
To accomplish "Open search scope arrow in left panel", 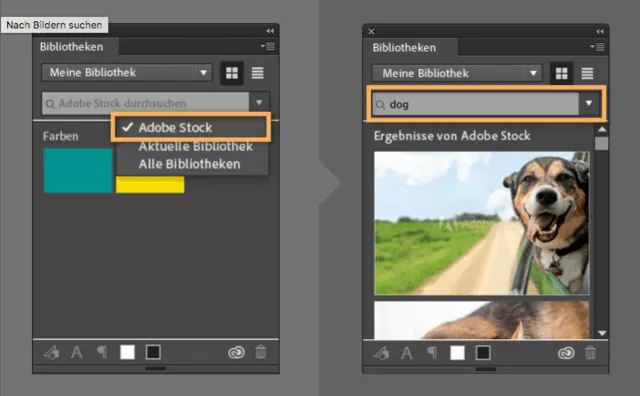I will pyautogui.click(x=259, y=103).
